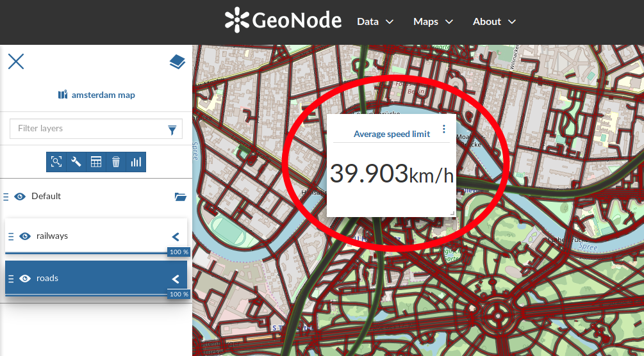Adjust the roads opacity slider
The height and width of the screenshot is (356, 644).
click(x=96, y=295)
